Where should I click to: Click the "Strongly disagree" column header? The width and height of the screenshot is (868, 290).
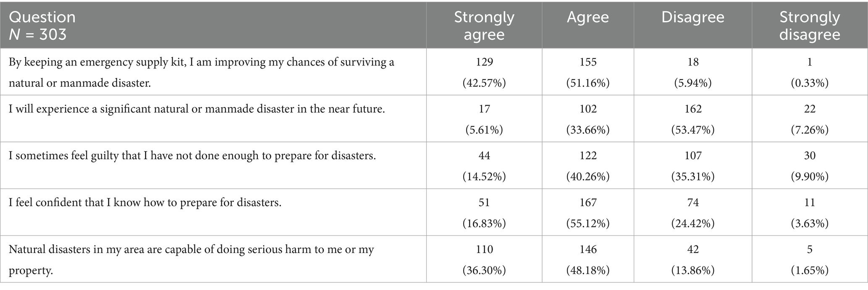point(809,25)
